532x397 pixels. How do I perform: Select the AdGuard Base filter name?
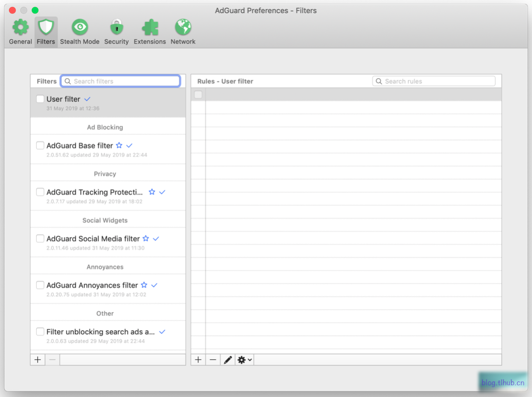pyautogui.click(x=80, y=146)
